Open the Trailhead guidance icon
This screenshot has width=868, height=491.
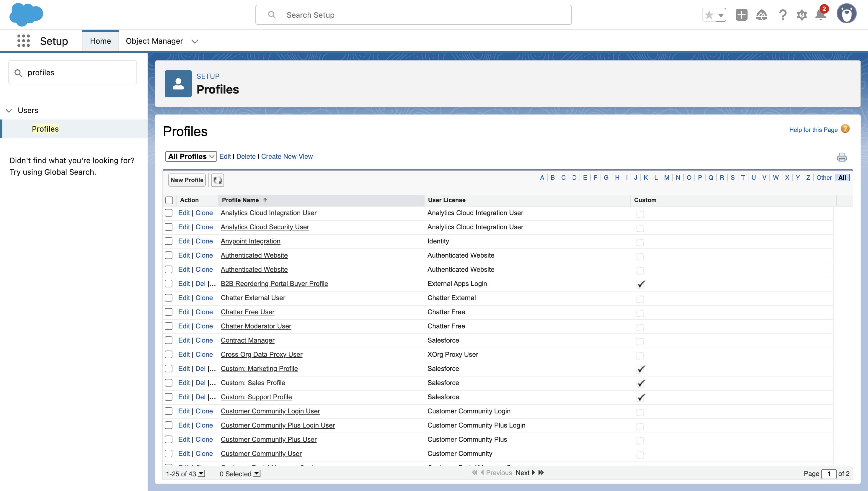click(x=761, y=15)
